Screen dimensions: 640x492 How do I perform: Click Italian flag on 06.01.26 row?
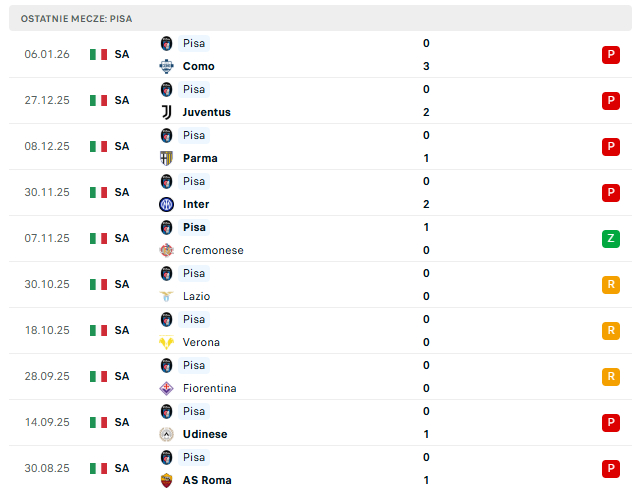(x=98, y=54)
